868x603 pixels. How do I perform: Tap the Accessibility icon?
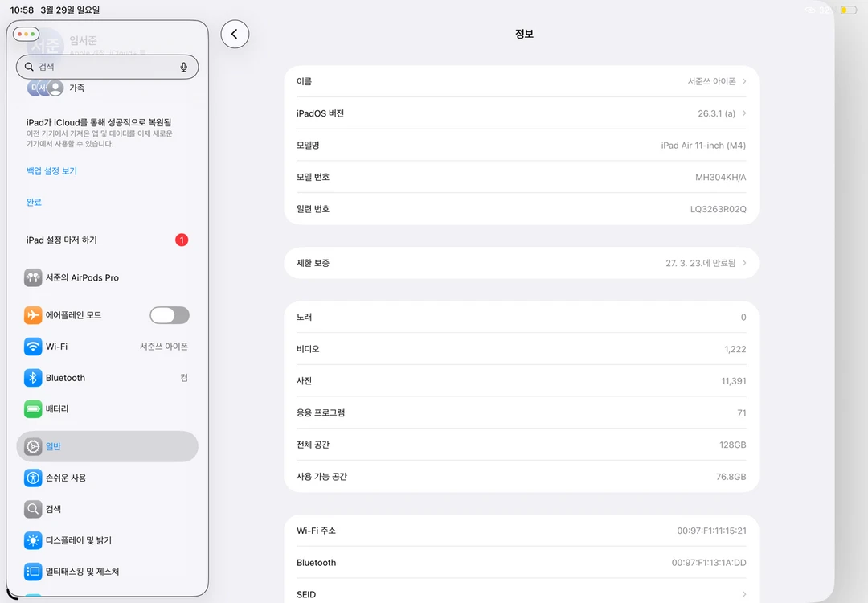pos(33,478)
